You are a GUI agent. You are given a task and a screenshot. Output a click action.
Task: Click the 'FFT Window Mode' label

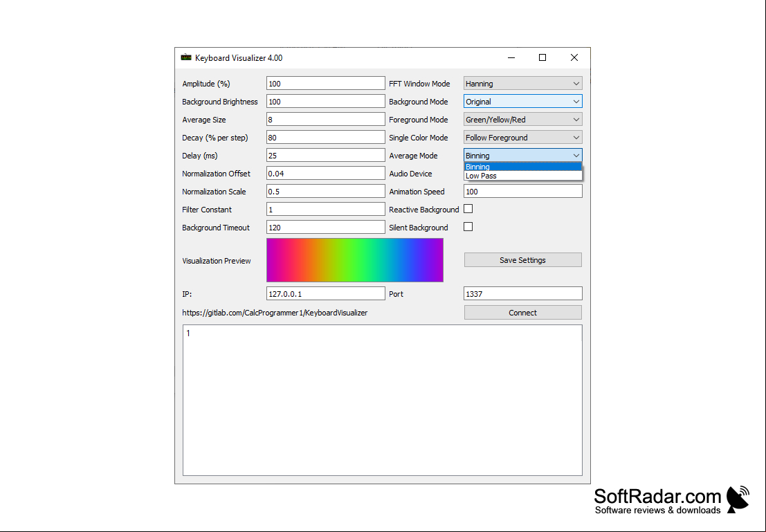419,84
